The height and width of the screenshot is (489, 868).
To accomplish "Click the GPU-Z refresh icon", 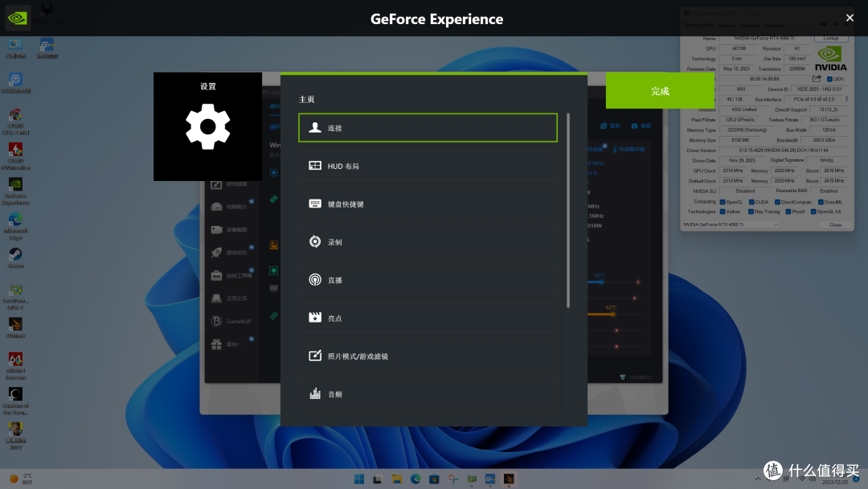I will 835,24.
